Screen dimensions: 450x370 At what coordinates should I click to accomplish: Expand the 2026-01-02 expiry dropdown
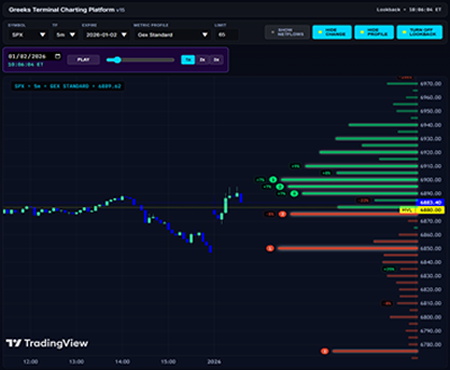[x=106, y=35]
